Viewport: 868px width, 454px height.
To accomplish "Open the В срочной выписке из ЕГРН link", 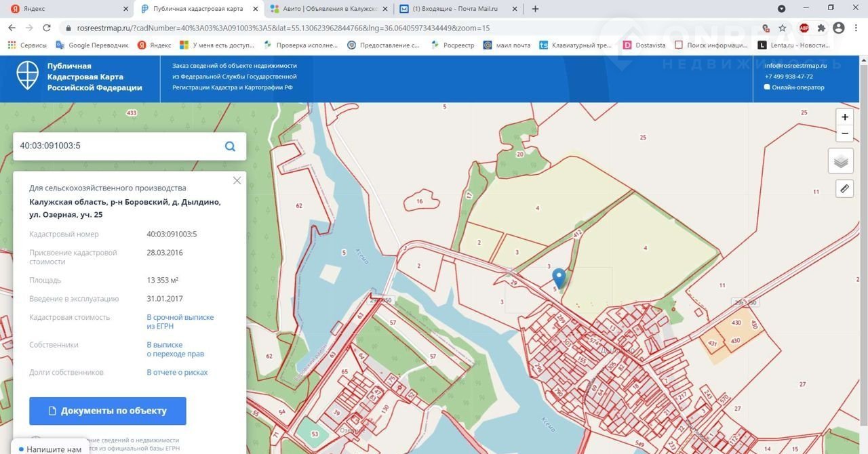I will 180,321.
